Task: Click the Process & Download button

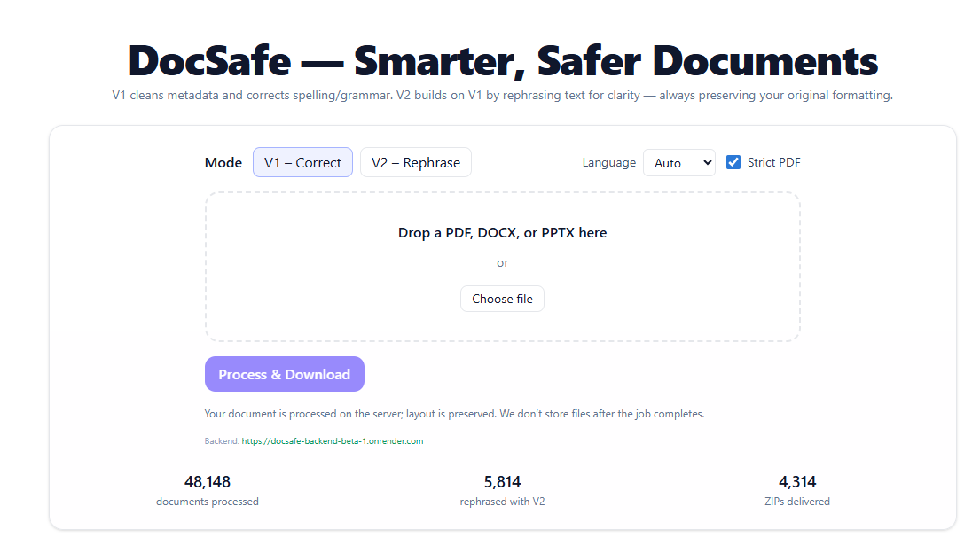Action: click(x=284, y=374)
